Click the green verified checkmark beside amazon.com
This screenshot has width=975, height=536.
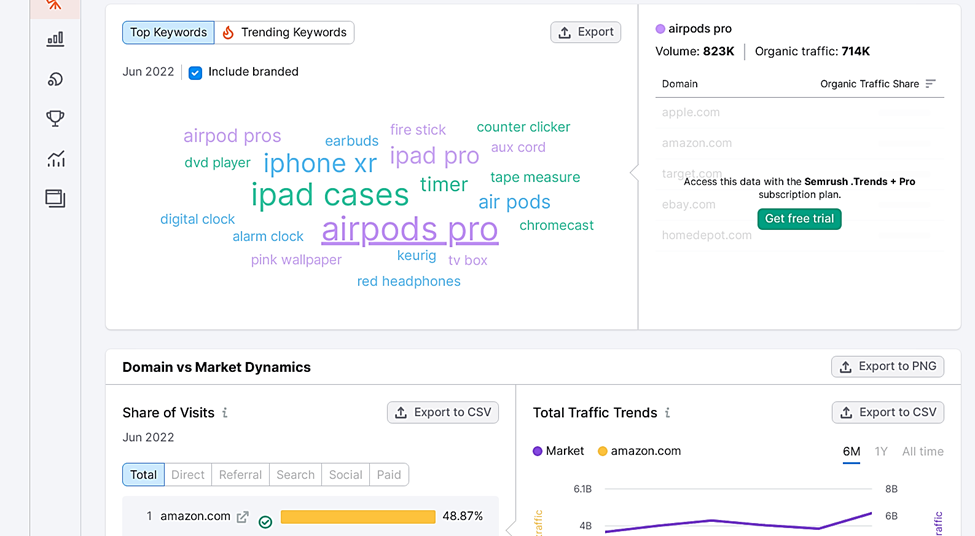[x=266, y=522]
